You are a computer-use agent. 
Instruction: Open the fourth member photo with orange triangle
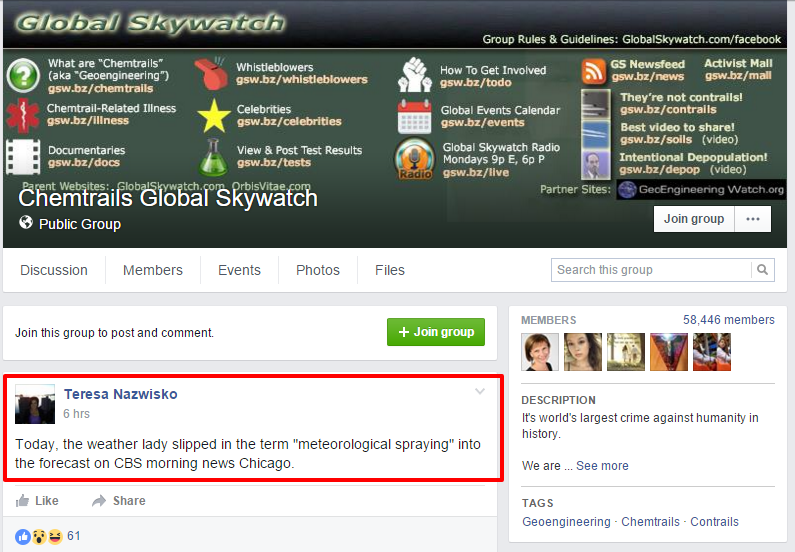(669, 352)
